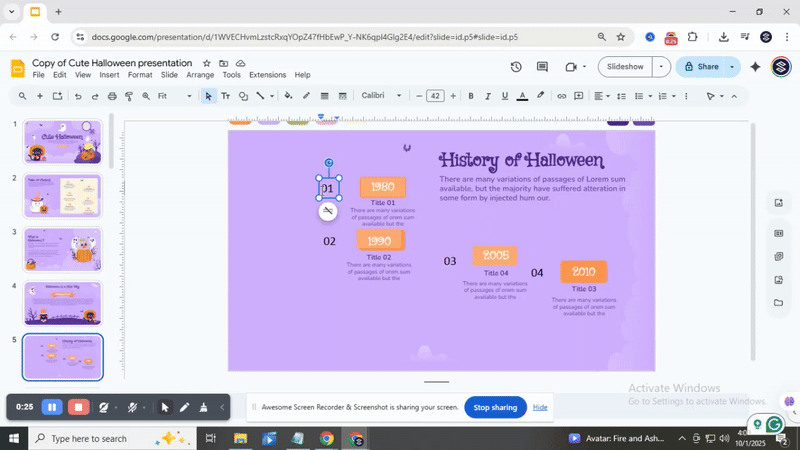Viewport: 800px width, 450px height.
Task: Click the print icon in toolbar
Action: (112, 96)
